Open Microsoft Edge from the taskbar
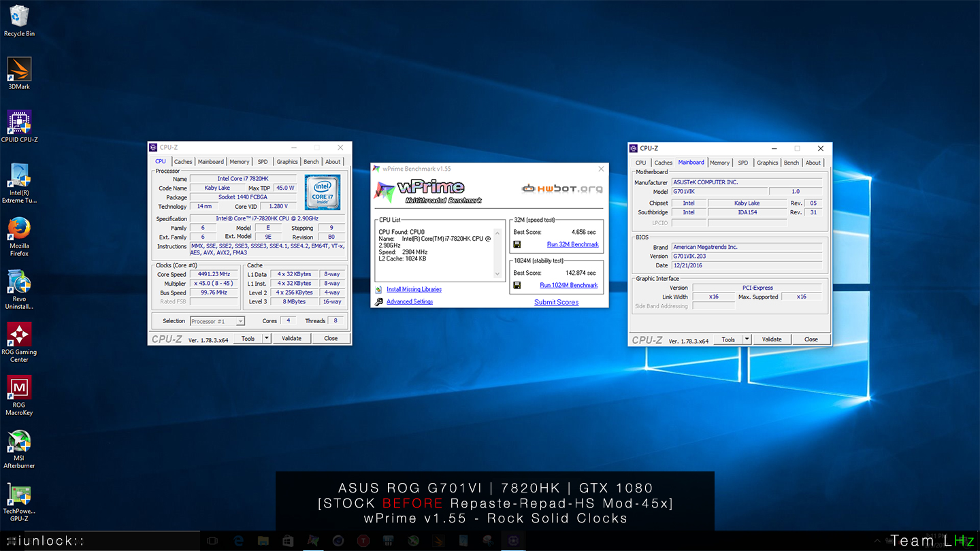Screen dimensions: 980x551 click(239, 541)
